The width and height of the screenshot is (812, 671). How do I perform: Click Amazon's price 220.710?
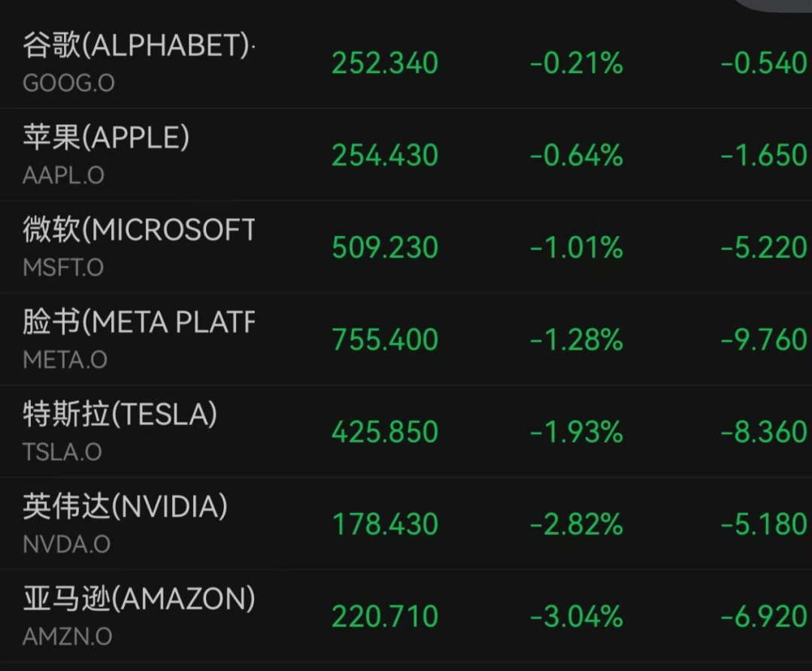(x=385, y=618)
